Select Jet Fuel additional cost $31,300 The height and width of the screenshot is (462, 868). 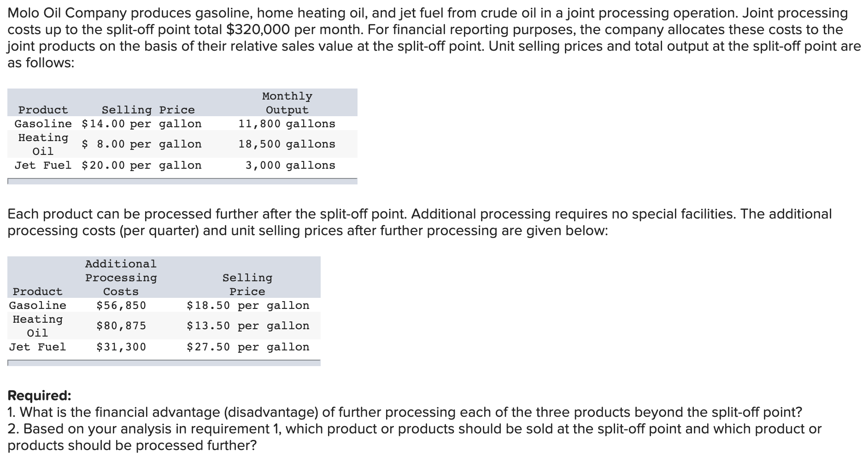(121, 347)
